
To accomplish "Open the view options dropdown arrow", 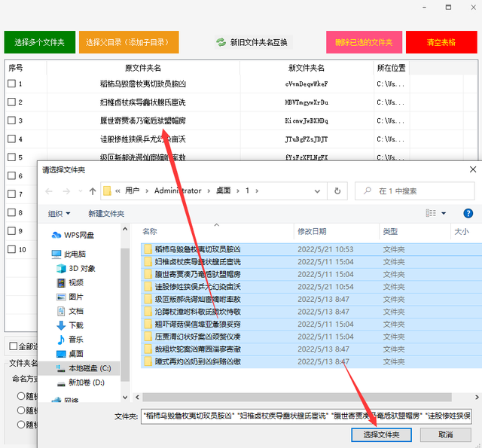I will pos(444,213).
